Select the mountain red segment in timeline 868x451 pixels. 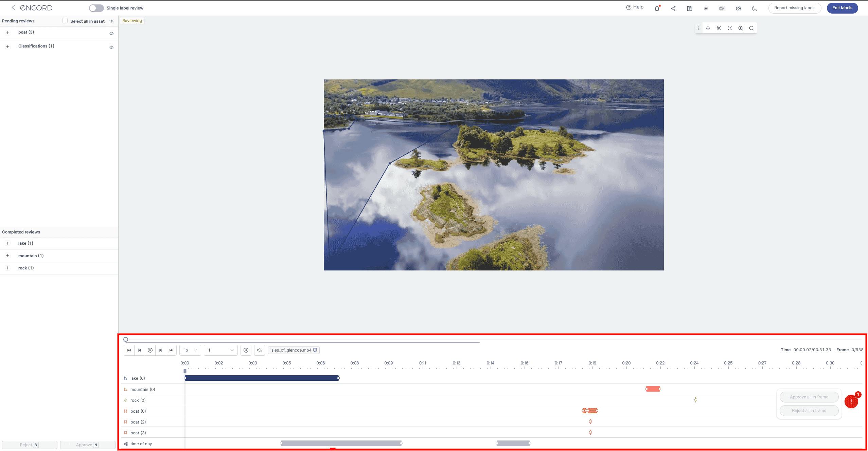(x=653, y=389)
